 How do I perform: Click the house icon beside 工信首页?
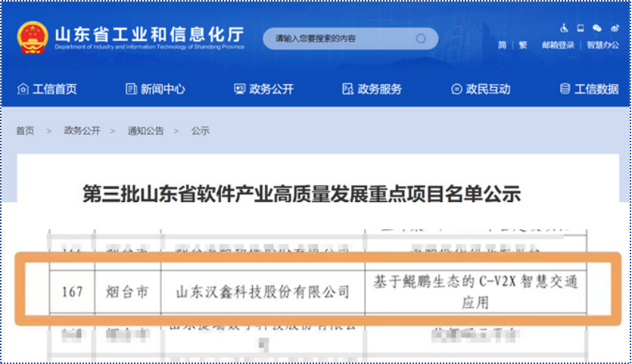click(x=23, y=89)
